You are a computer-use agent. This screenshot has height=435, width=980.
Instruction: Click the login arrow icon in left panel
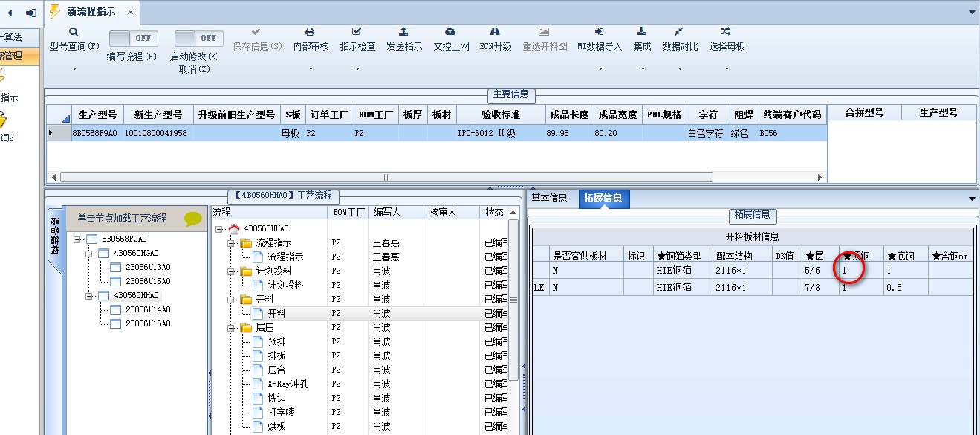[30, 13]
